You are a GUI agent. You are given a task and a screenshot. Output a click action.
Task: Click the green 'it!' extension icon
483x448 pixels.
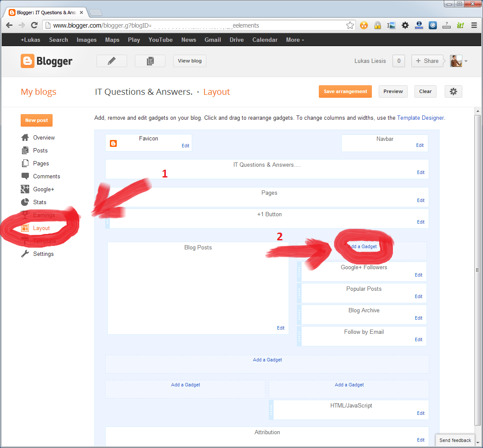460,25
